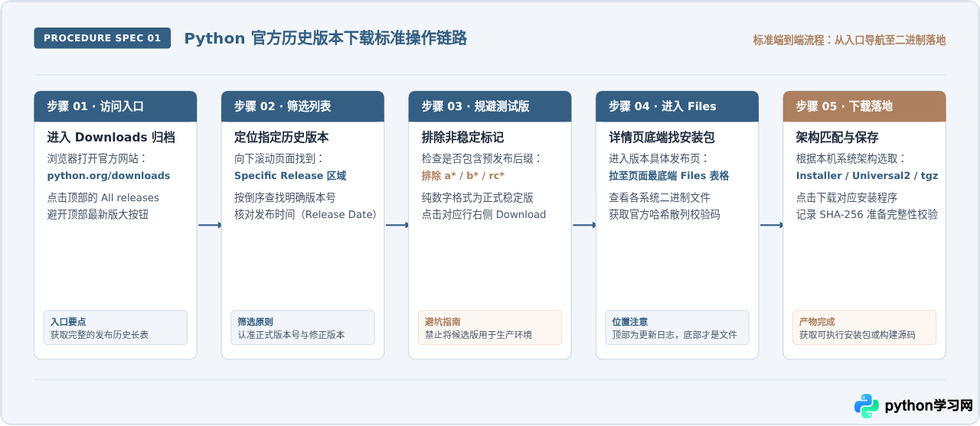The height and width of the screenshot is (426, 980).
Task: Click 纯数字格式为正式稳定版 line
Action: [x=478, y=197]
